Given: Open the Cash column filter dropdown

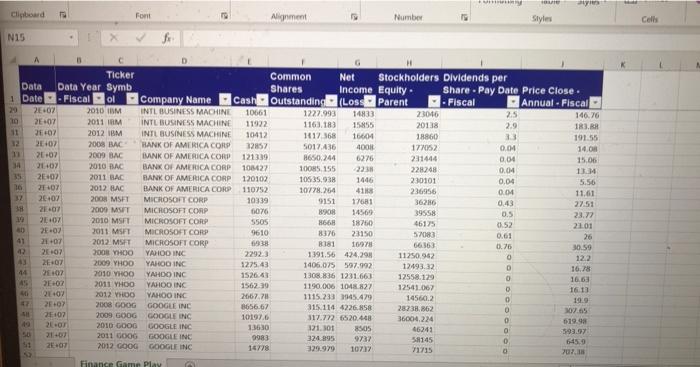Looking at the screenshot, I should (x=262, y=100).
